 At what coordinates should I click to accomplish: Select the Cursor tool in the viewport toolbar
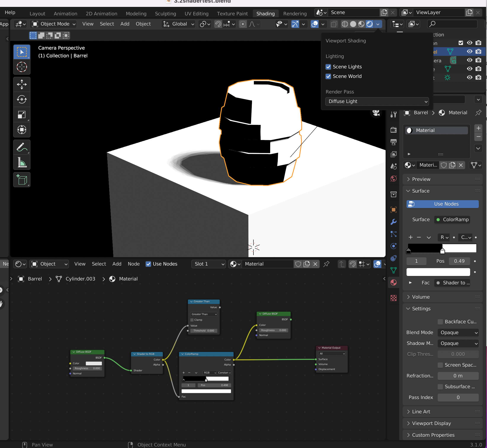(22, 67)
